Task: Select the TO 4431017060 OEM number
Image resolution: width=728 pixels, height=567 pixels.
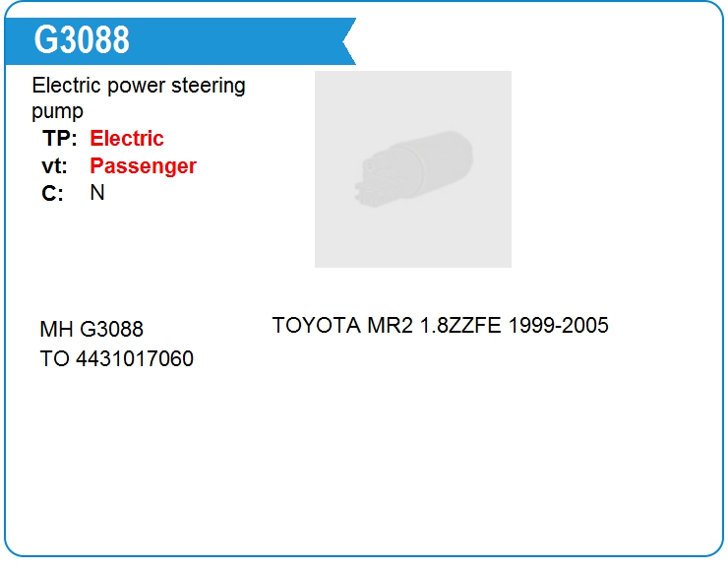Action: point(116,358)
